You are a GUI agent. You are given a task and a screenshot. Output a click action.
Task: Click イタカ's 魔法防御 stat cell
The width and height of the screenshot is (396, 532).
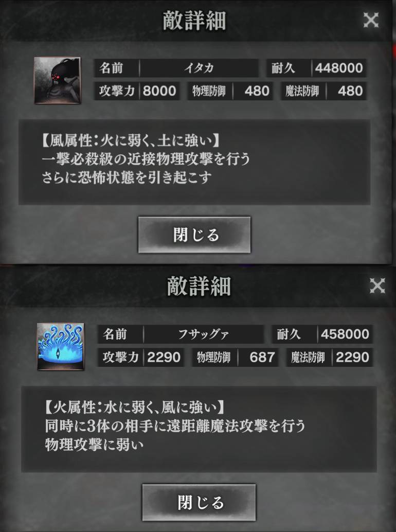[324, 91]
